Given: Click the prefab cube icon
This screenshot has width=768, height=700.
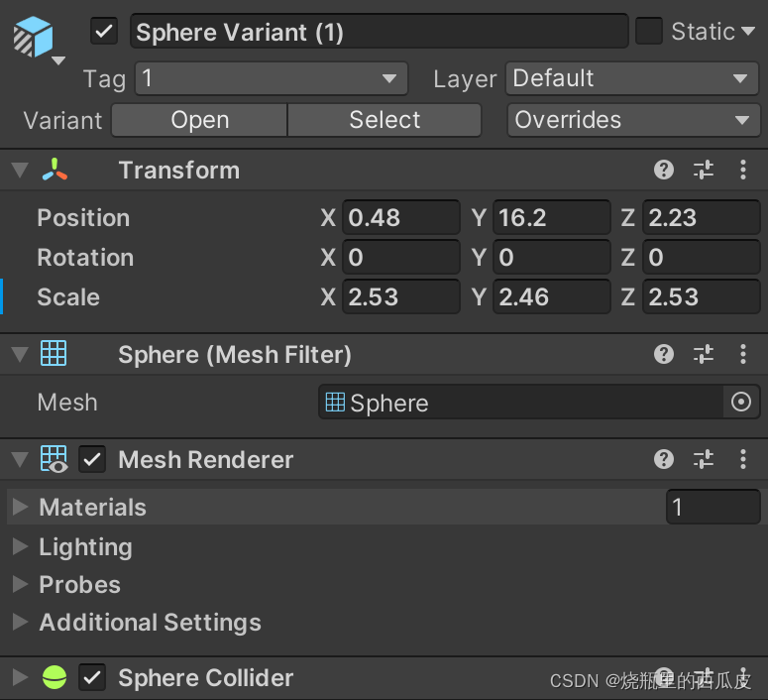Looking at the screenshot, I should coord(33,37).
